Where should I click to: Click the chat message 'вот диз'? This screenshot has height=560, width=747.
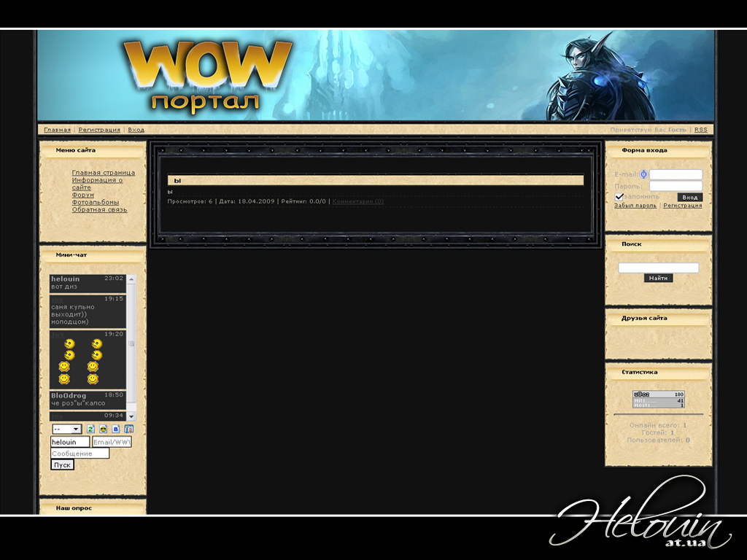(x=64, y=287)
